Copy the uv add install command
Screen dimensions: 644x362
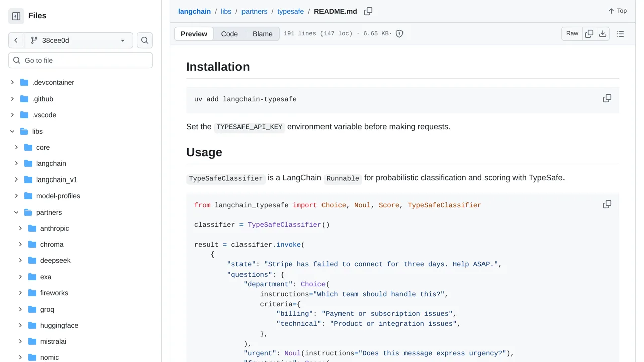607,98
